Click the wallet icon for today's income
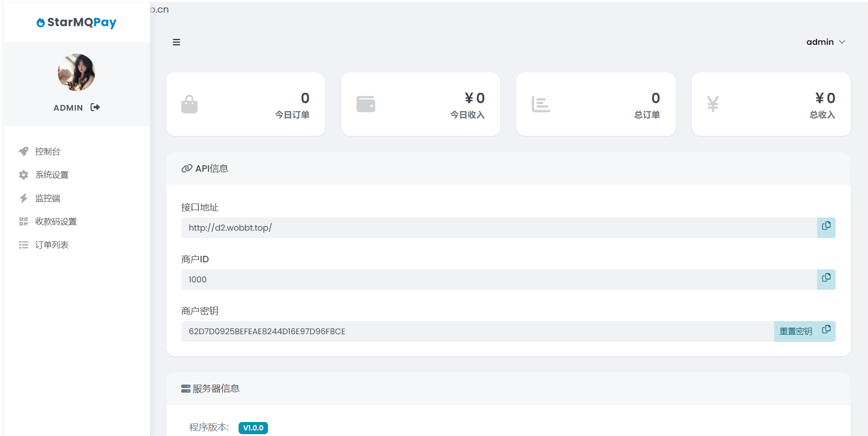Screen dimensions: 868x436 click(366, 104)
